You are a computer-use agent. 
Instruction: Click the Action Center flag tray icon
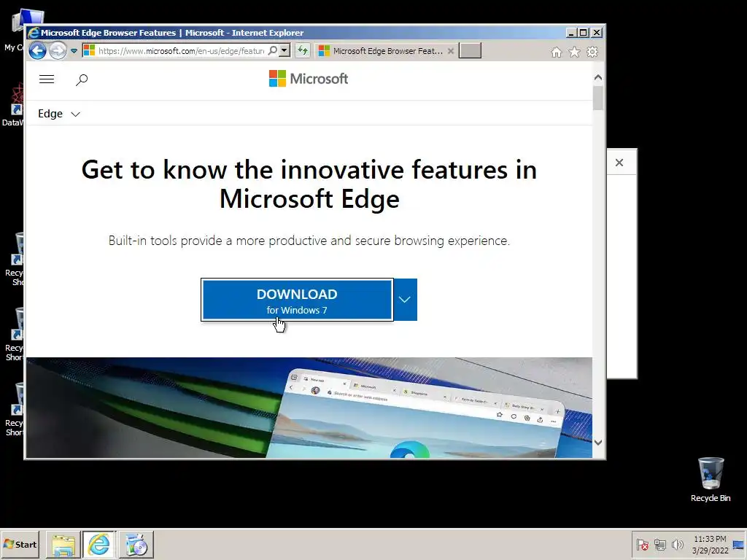click(x=642, y=544)
